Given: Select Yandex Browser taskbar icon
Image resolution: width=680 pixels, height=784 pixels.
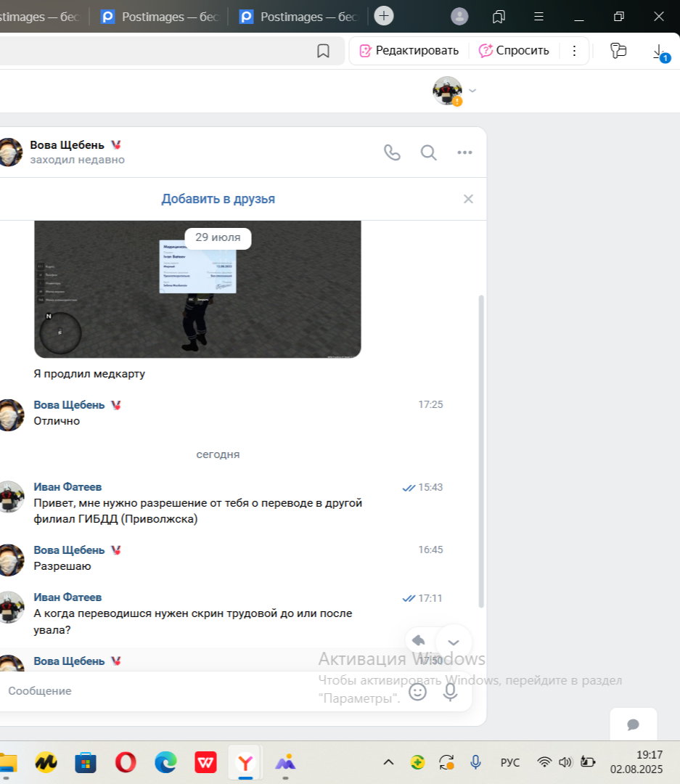Looking at the screenshot, I should 245,762.
